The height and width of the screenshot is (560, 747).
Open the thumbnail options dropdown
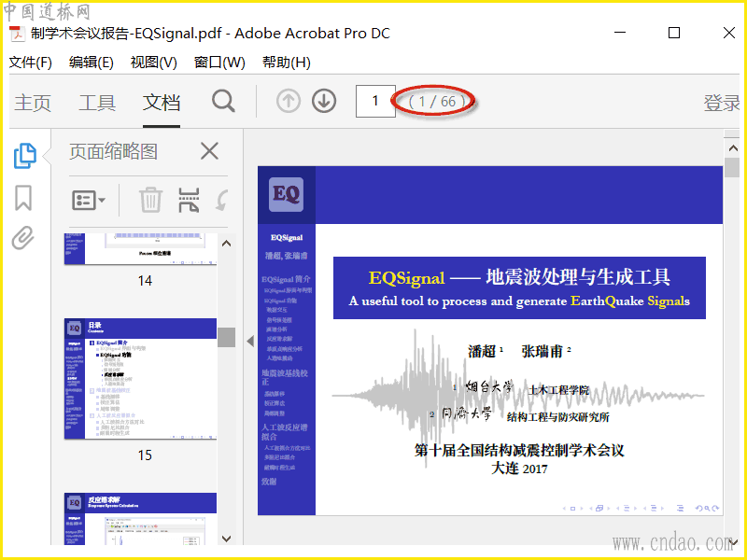tap(89, 200)
